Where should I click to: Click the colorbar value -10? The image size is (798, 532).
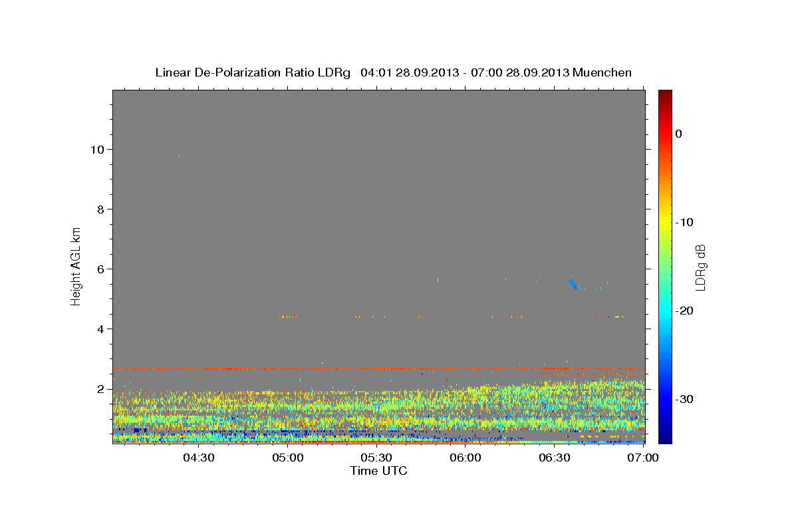686,222
